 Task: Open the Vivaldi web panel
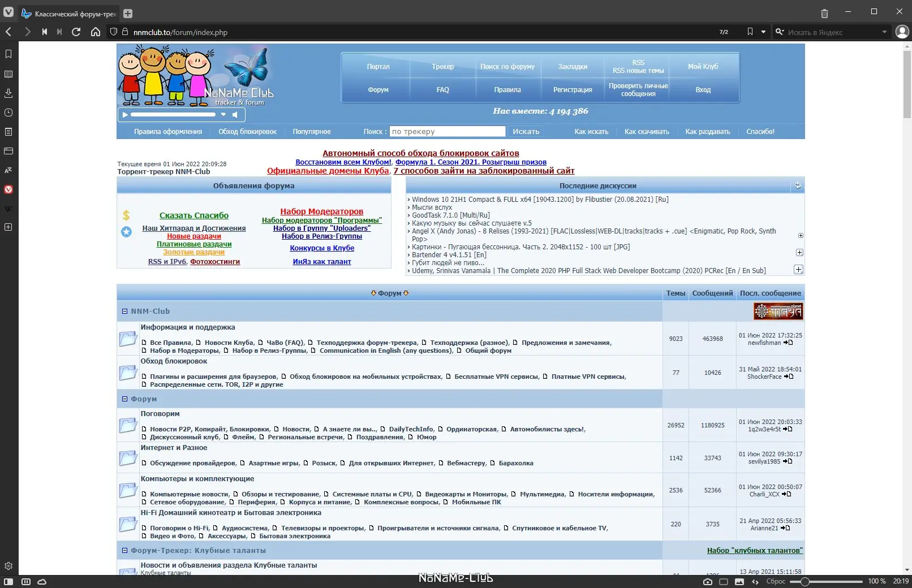[x=8, y=189]
